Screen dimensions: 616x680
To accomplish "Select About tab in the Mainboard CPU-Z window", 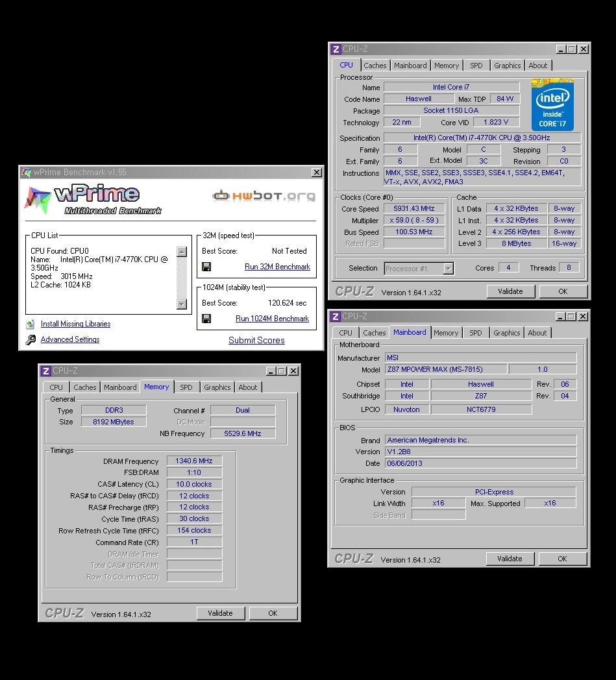I will 537,333.
